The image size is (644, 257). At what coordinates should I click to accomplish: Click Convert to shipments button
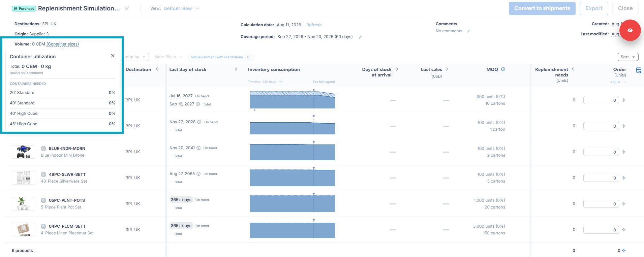pos(542,8)
